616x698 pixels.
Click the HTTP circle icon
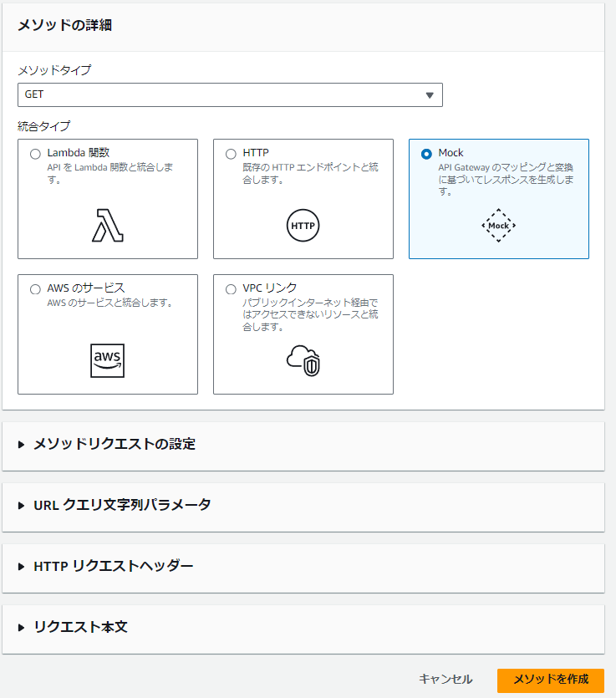tap(303, 225)
